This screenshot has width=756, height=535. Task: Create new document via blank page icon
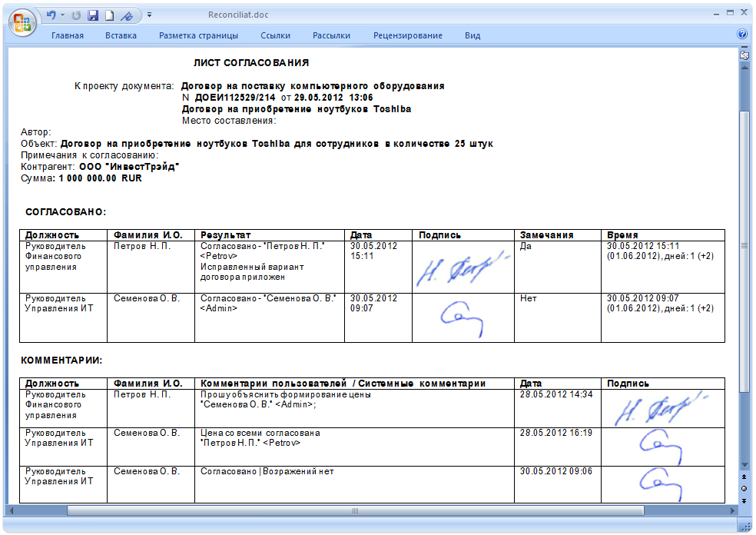[109, 15]
